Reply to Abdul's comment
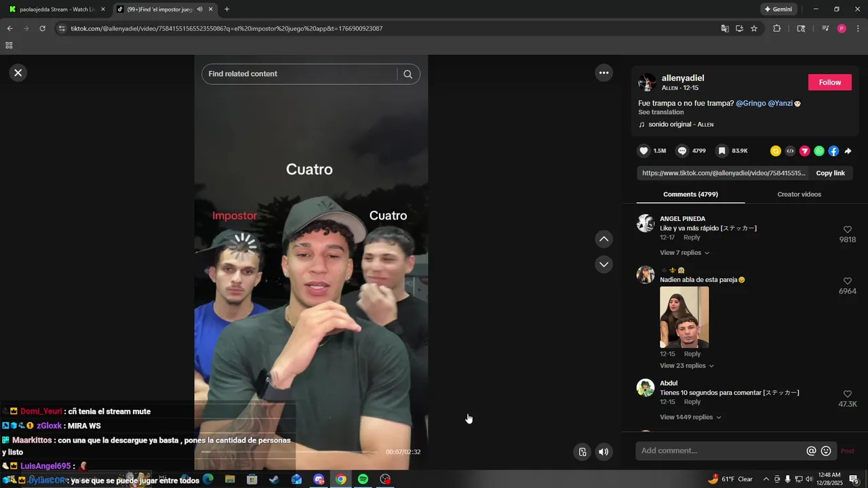This screenshot has width=868, height=488. click(x=692, y=402)
